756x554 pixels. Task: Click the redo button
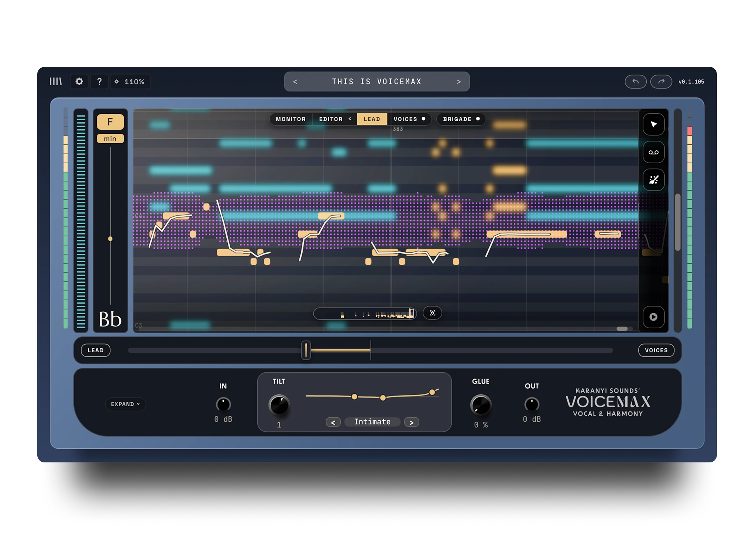tap(661, 82)
